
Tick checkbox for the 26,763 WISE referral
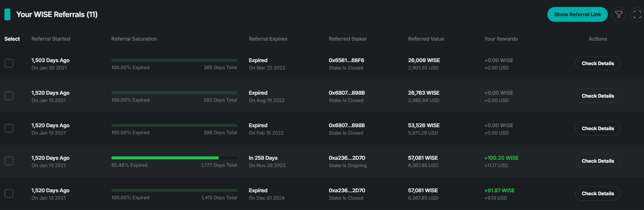pyautogui.click(x=9, y=96)
